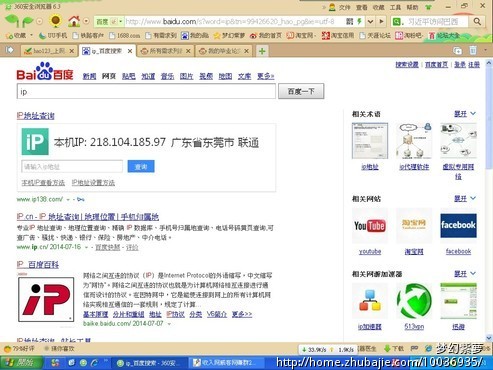Click the magnifier search button in toolbar
The height and width of the screenshot is (370, 493).
coord(477,22)
